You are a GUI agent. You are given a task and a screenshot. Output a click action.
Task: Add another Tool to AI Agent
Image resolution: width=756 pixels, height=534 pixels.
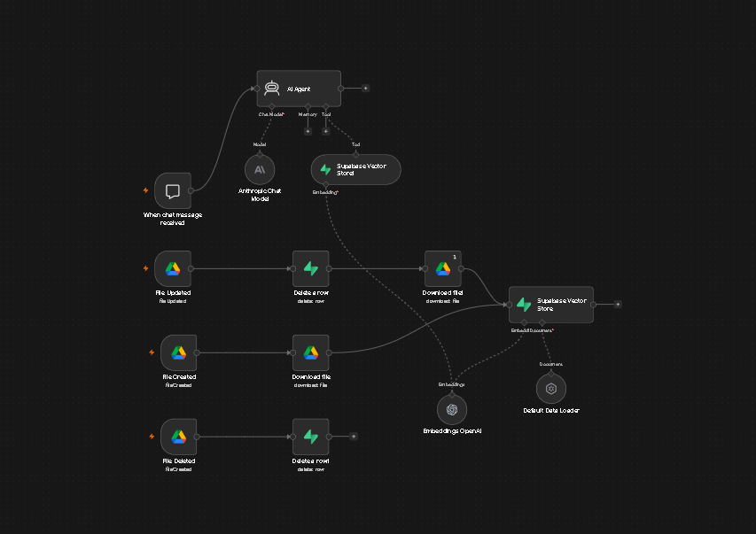point(326,131)
